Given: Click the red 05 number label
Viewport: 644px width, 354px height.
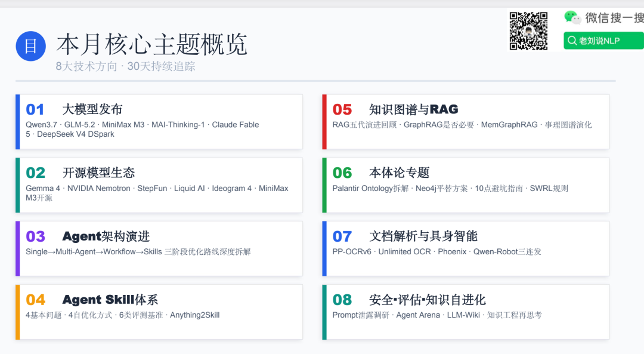Looking at the screenshot, I should click(342, 109).
